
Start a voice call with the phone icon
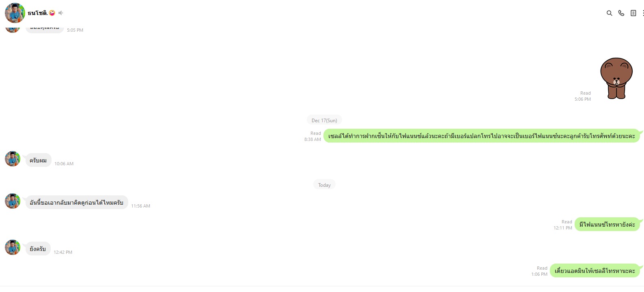(x=621, y=13)
